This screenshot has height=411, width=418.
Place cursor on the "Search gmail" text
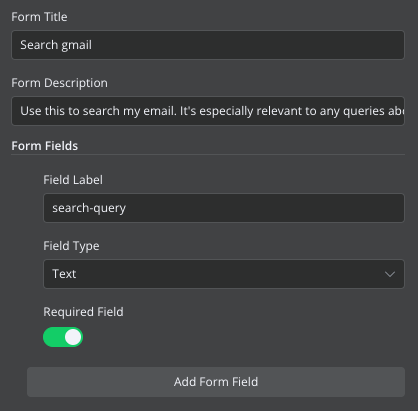point(56,45)
